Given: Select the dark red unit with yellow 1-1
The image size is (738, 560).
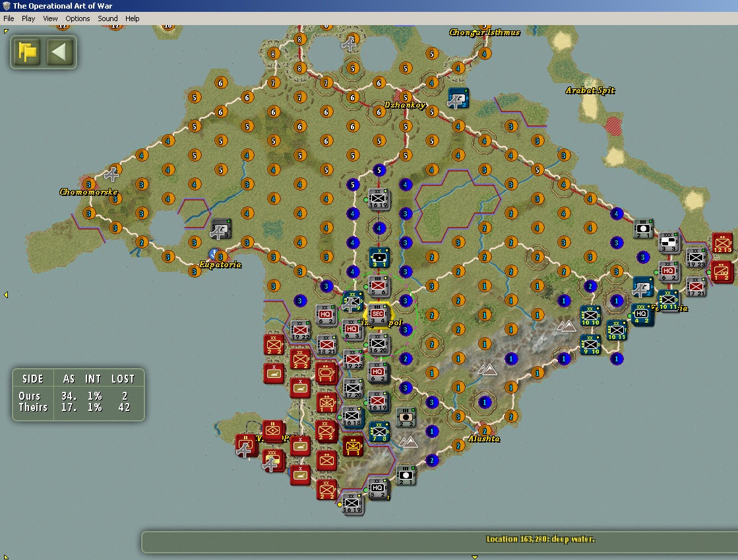Looking at the screenshot, I should tap(353, 447).
